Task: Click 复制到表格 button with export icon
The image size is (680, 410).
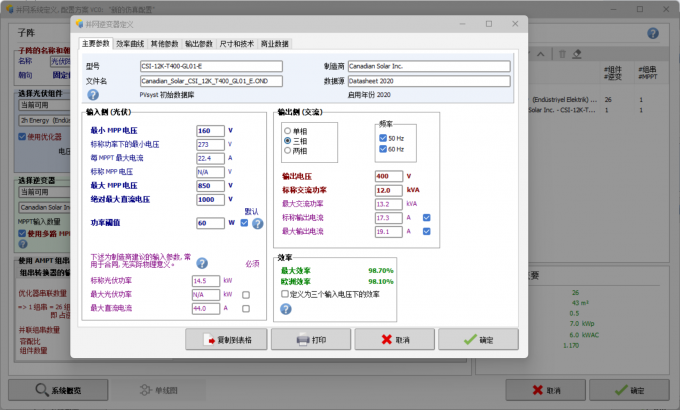Action: 226,340
